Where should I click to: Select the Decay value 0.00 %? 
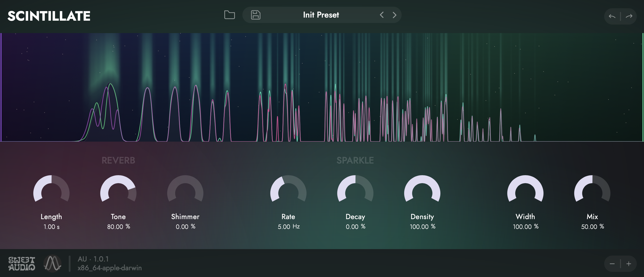tap(356, 227)
